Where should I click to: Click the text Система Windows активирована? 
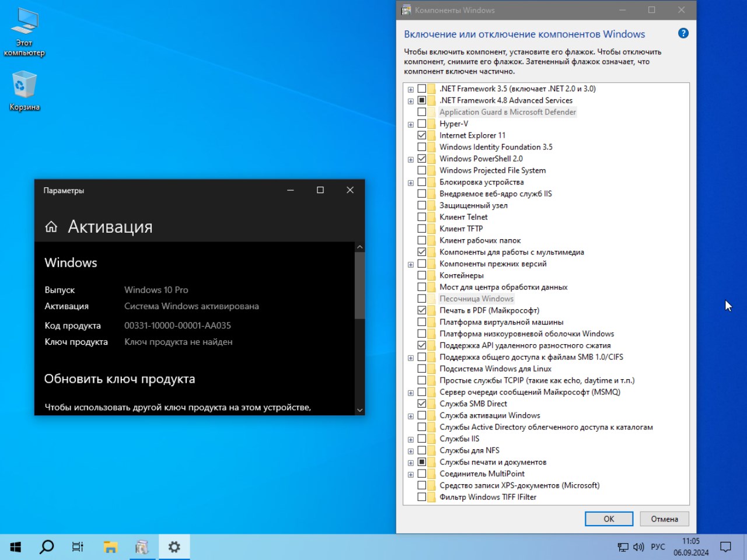point(191,306)
